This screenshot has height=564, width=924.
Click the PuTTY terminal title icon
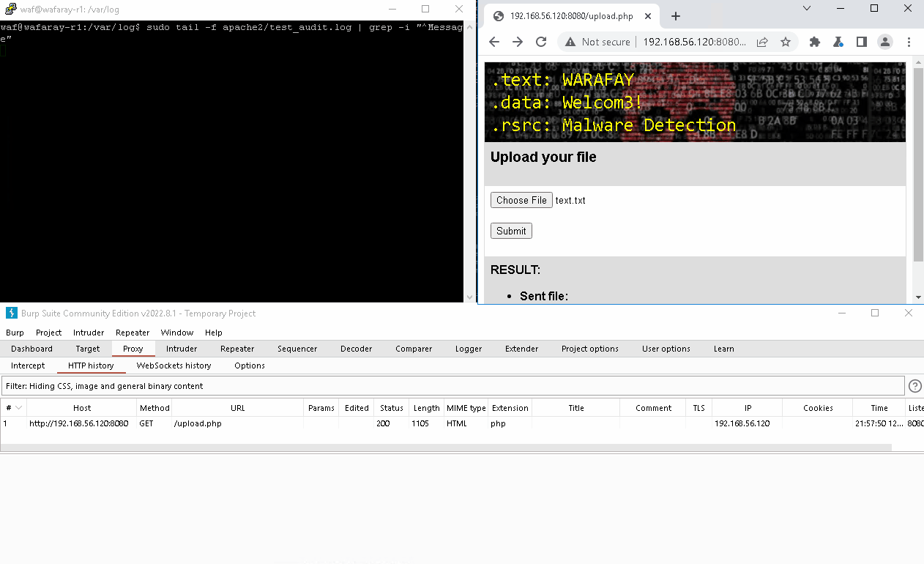tap(10, 10)
